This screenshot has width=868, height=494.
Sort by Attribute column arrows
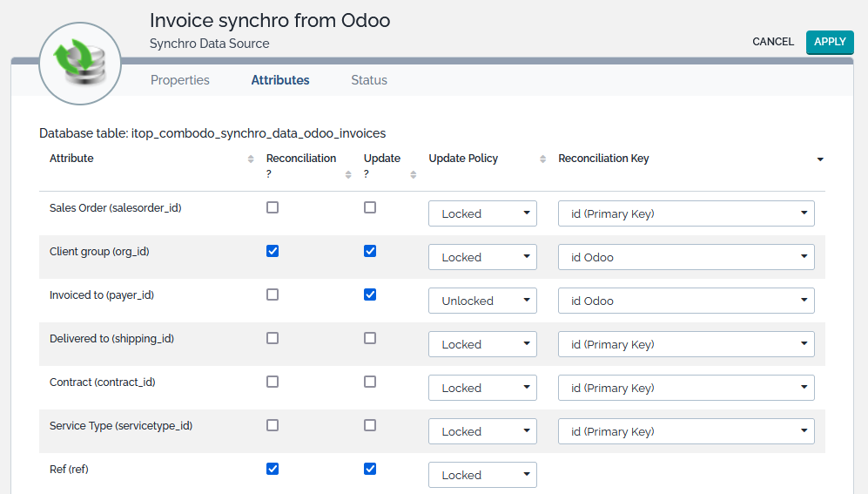(250, 159)
